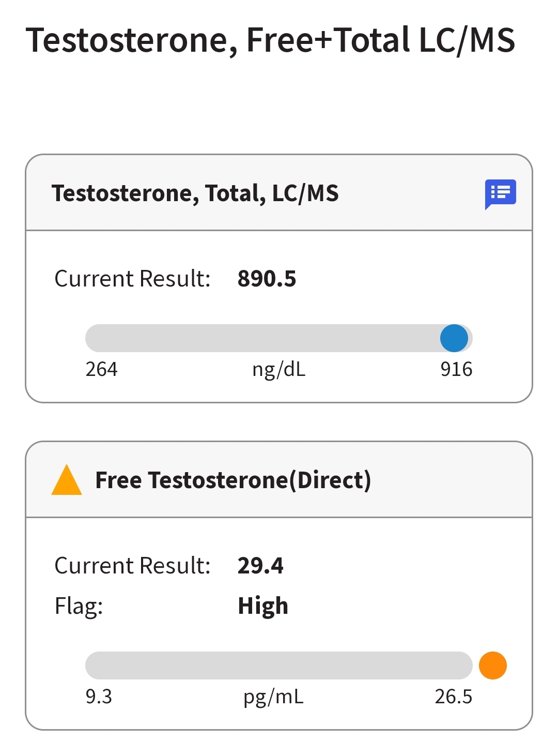Click the Total Testosterone range bar
Screen dimensions: 558x756
tap(279, 338)
